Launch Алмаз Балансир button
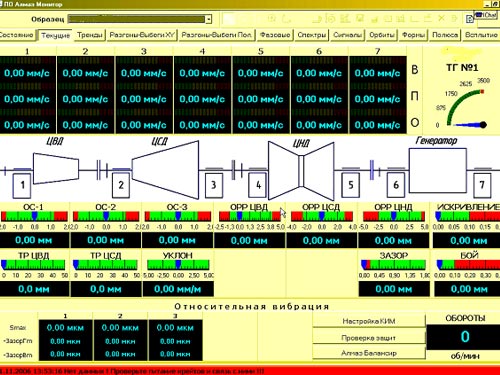Image resolution: width=500 pixels, height=375 pixels. click(369, 353)
